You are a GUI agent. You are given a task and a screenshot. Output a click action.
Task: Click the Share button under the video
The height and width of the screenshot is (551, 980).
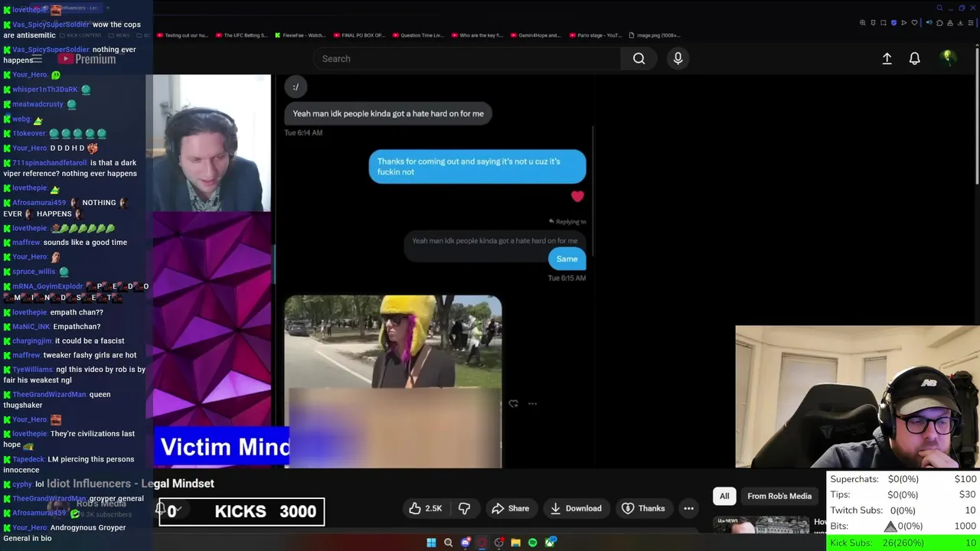click(511, 508)
